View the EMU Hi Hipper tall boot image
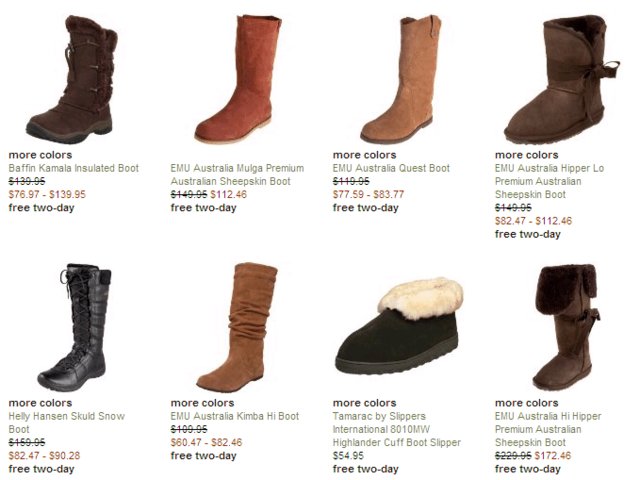Image resolution: width=640 pixels, height=480 pixels. click(x=567, y=327)
